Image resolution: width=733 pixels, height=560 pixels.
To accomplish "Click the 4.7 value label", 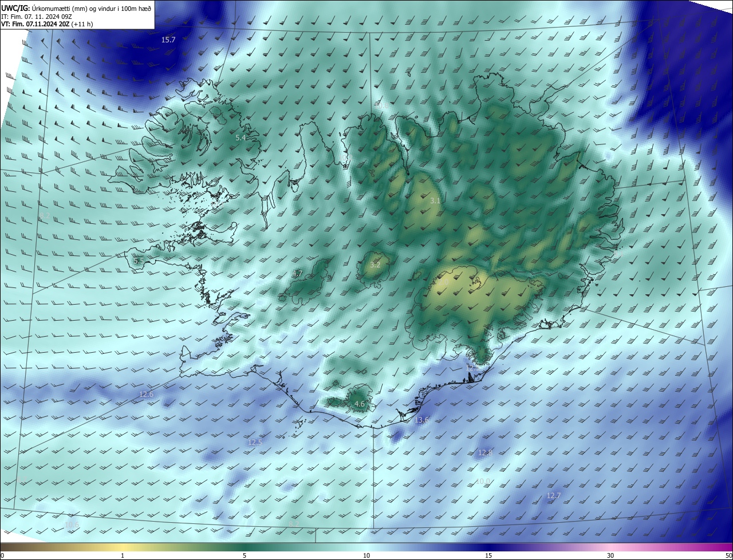I will pos(297,274).
